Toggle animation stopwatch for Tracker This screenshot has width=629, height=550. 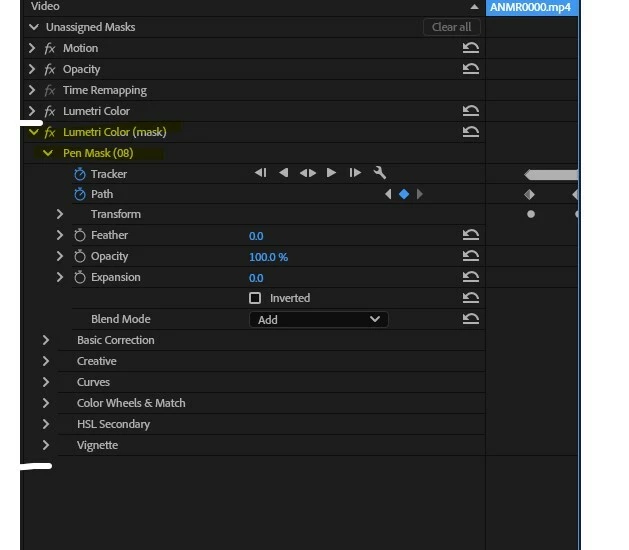[80, 174]
